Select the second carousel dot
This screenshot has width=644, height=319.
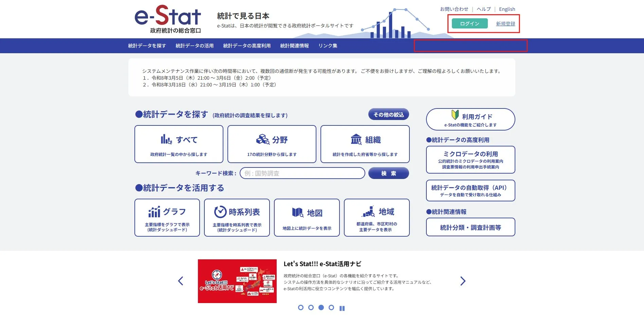click(311, 307)
